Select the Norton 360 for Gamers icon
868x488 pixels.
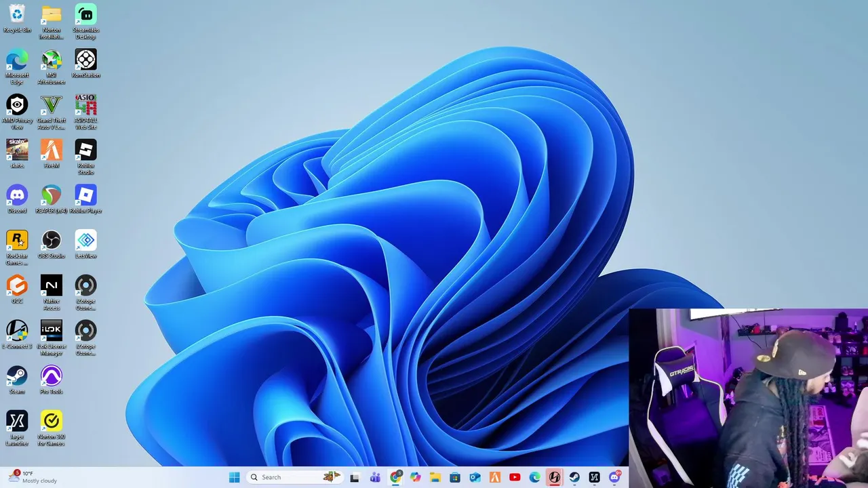[52, 428]
